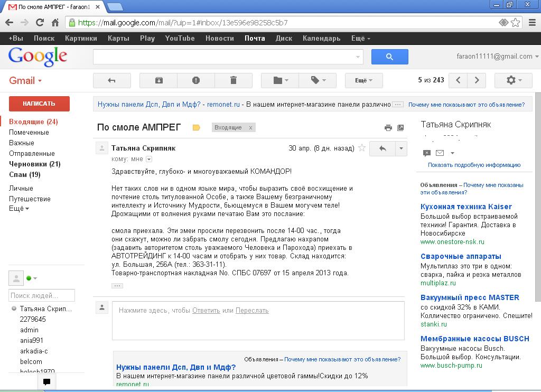This screenshot has height=392, width=541.
Task: Toggle the yellow importance marker by subject
Action: 197,128
